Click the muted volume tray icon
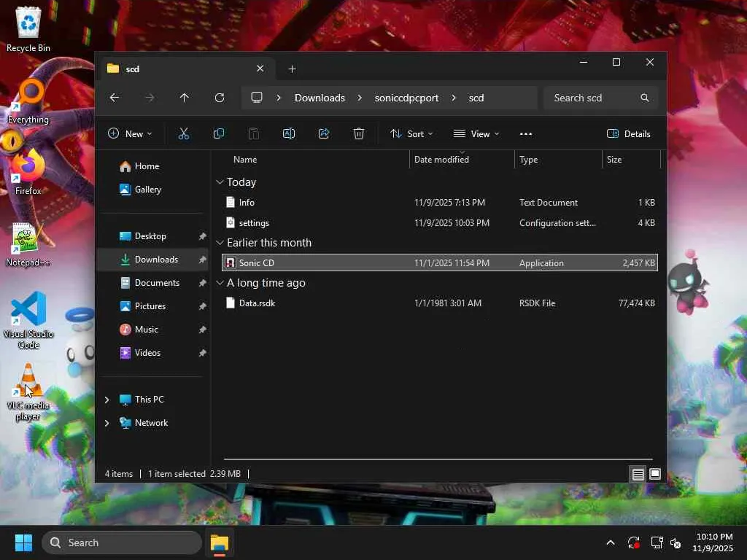Screen dimensions: 747x560 click(x=676, y=542)
